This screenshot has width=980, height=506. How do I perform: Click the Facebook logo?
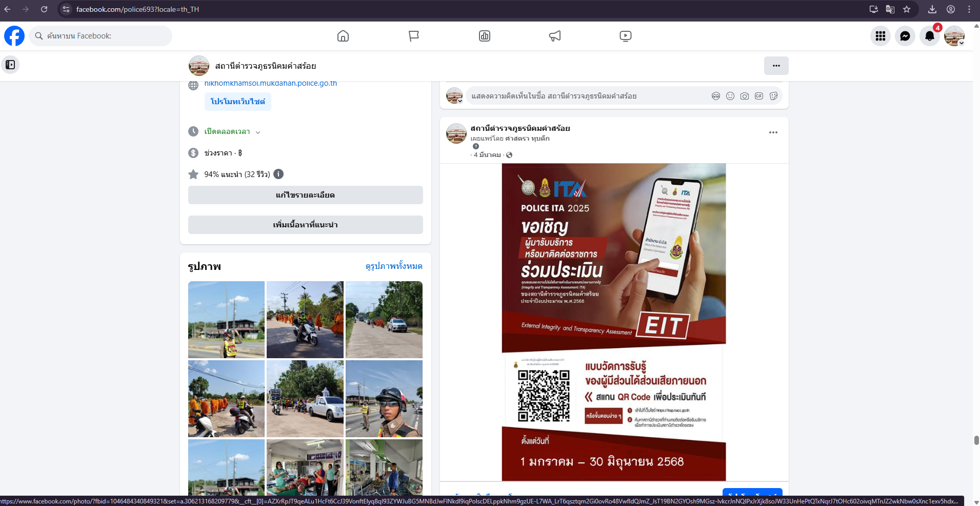14,36
